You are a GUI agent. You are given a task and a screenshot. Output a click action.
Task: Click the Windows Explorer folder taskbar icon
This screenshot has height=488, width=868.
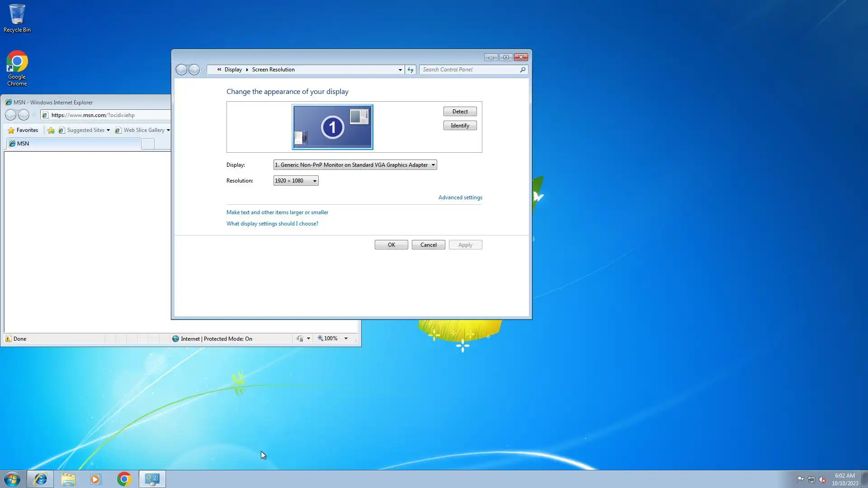click(68, 479)
